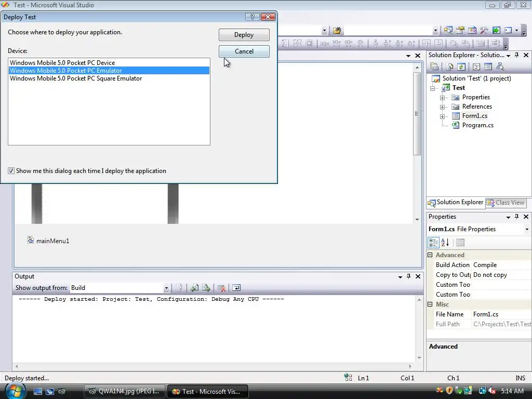Viewport: 532px width, 399px height.
Task: Close the Deploy Test dialog
Action: pos(268,17)
